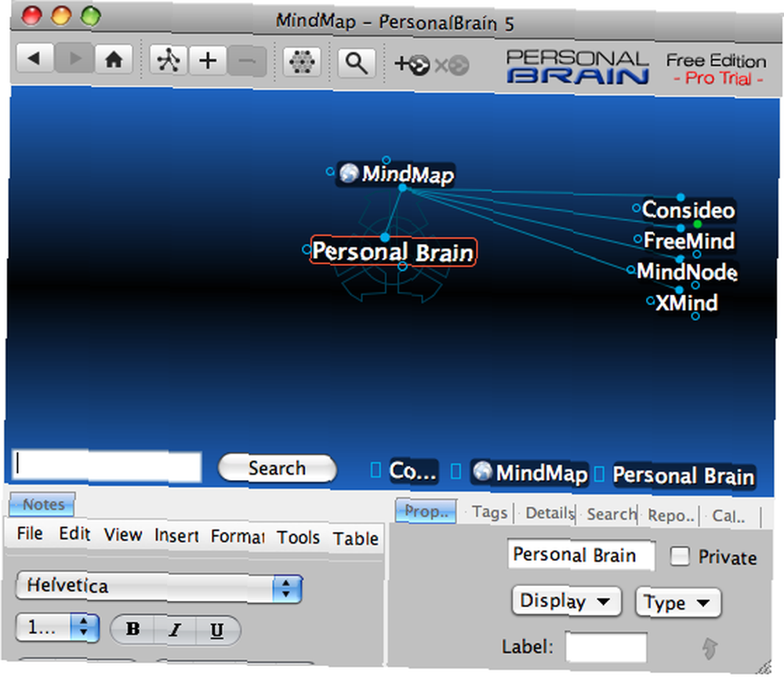Screen dimensions: 784x677
Task: Click the jump gate circle left of MindMap
Action: pyautogui.click(x=329, y=172)
